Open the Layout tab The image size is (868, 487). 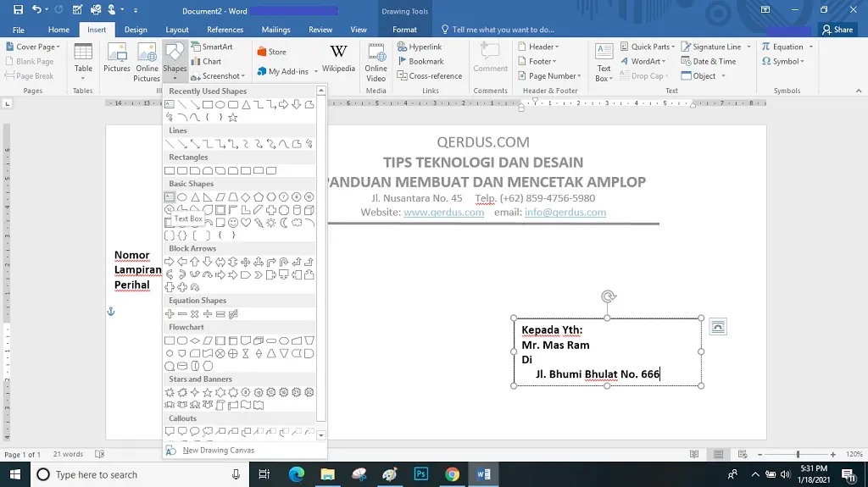click(177, 30)
